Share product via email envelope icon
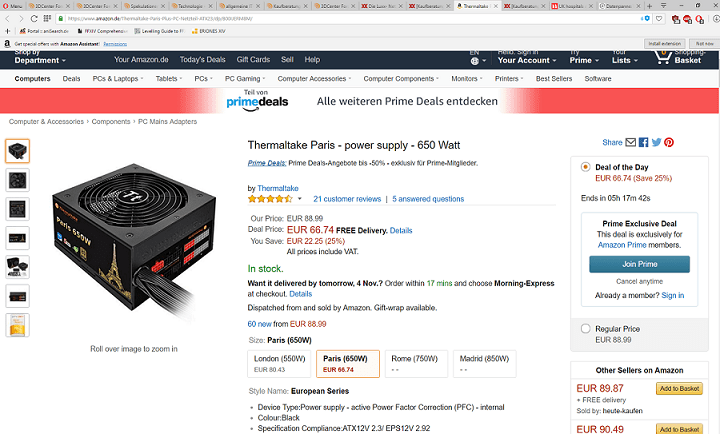 631,142
